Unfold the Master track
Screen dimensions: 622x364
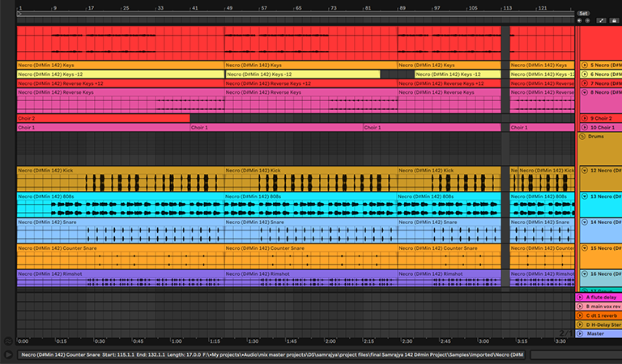tap(580, 333)
